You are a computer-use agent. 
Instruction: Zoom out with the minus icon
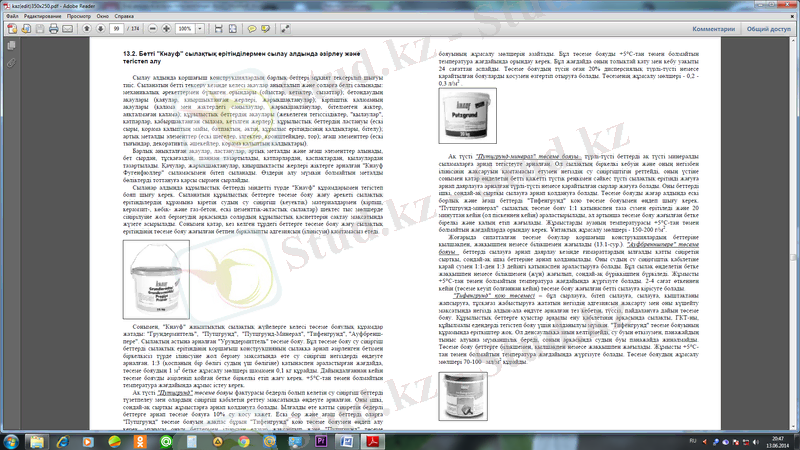click(x=153, y=29)
